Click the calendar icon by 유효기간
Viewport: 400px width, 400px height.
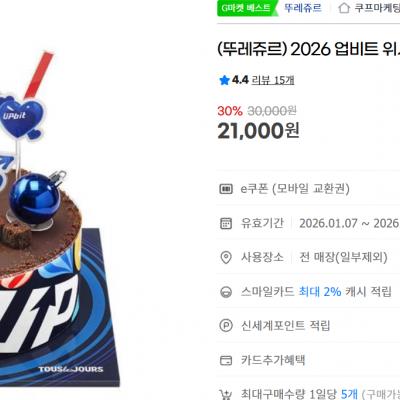click(226, 223)
